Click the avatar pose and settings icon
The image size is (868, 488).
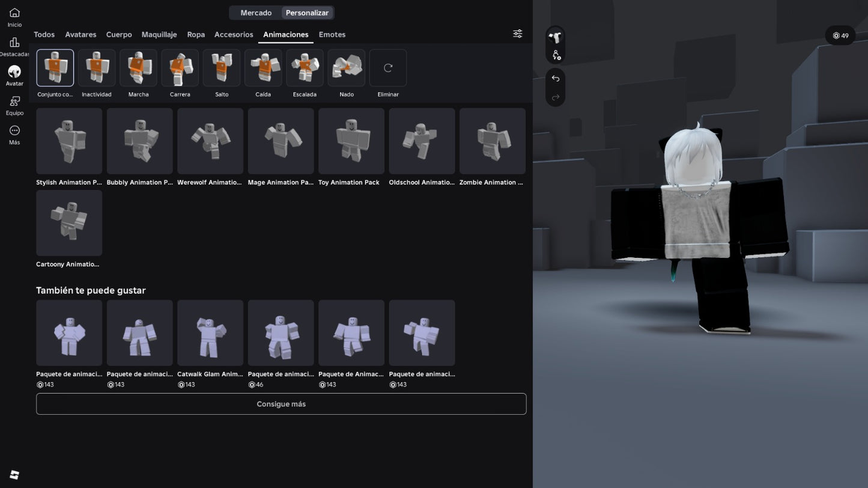pos(555,55)
